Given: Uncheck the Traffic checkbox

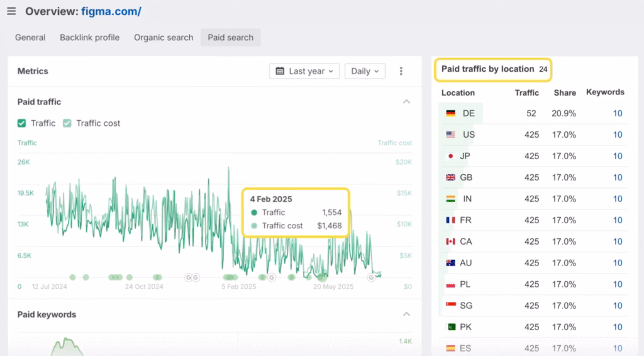Looking at the screenshot, I should pyautogui.click(x=22, y=123).
